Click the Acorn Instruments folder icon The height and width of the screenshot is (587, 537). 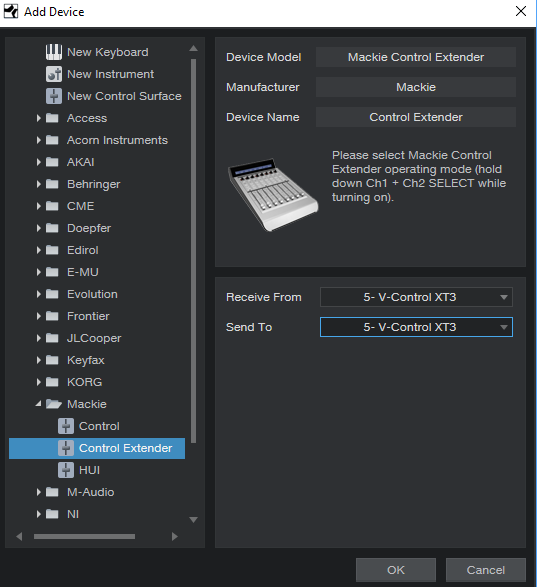pos(52,140)
